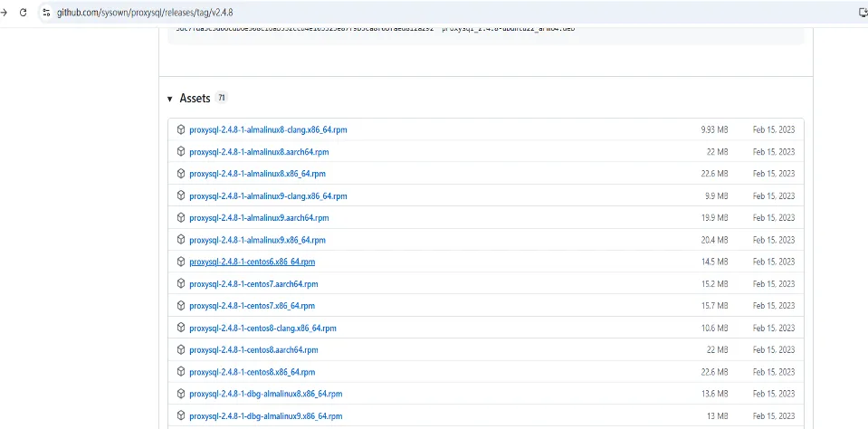Click package icon beside almalinux8-clang.x86_64.rpm
Screen dimensions: 868x429
(180, 129)
